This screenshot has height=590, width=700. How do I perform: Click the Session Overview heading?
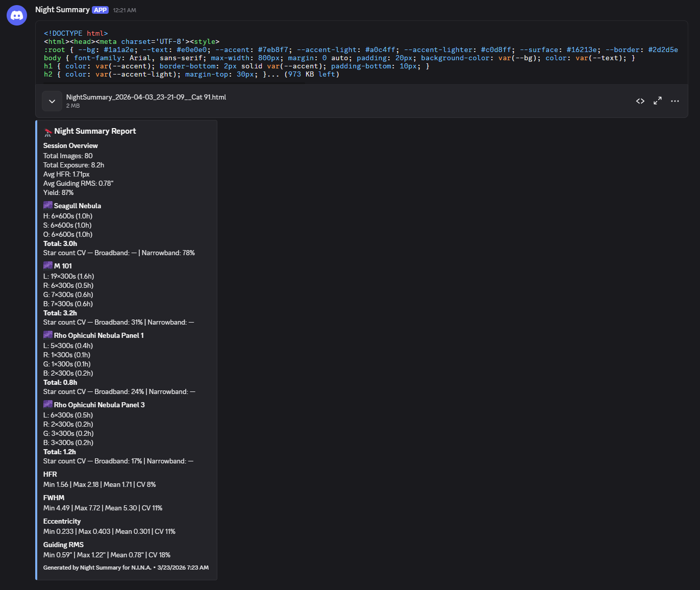70,145
